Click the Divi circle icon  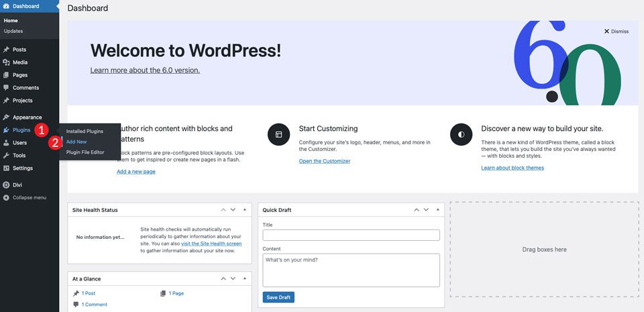pos(6,185)
